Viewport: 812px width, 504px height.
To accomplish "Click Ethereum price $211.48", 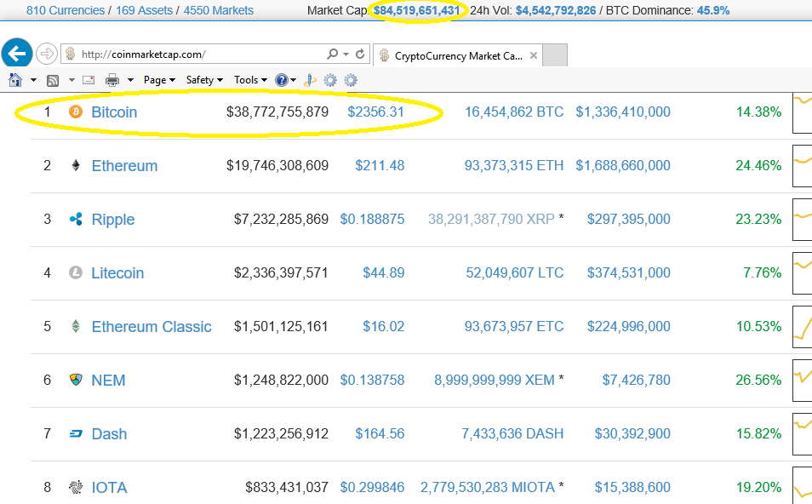I will pyautogui.click(x=380, y=166).
